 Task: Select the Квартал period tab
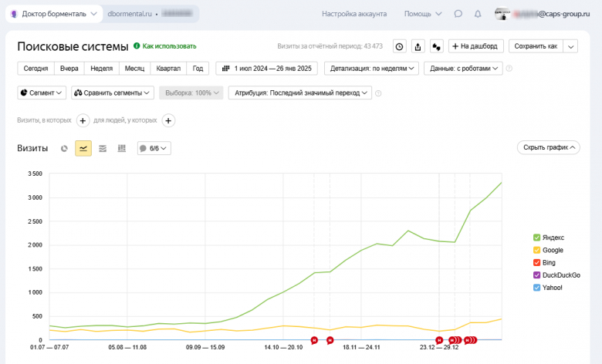click(167, 69)
